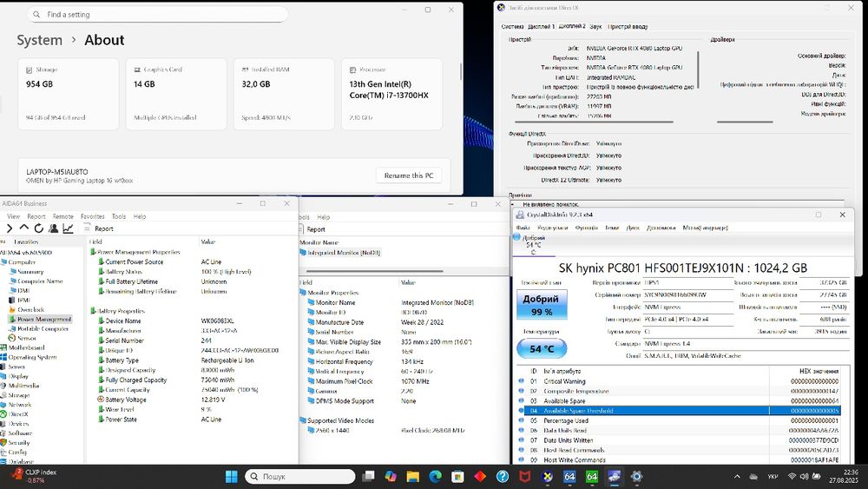This screenshot has width=868, height=489.
Task: Open the Tools menu in AIDA64
Action: click(118, 216)
